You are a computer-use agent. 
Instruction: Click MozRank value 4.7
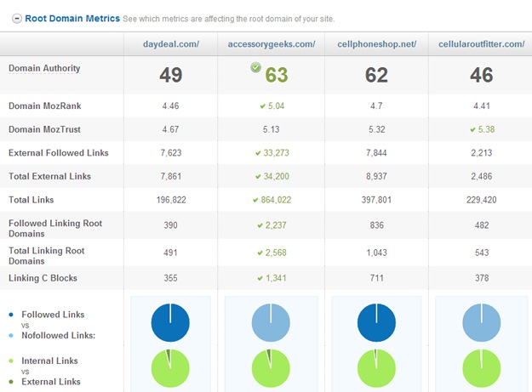click(x=376, y=106)
